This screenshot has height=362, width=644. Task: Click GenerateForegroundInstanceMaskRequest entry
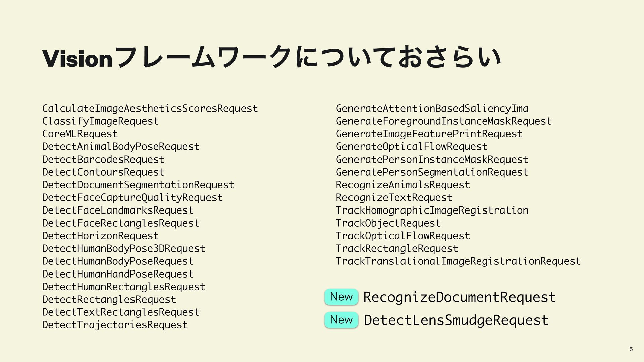444,121
